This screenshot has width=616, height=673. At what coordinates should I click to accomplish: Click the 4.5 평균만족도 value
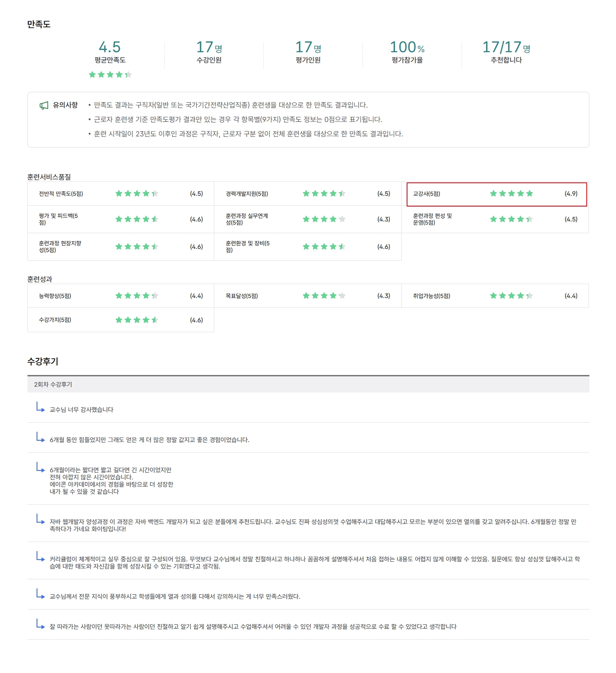pos(110,47)
